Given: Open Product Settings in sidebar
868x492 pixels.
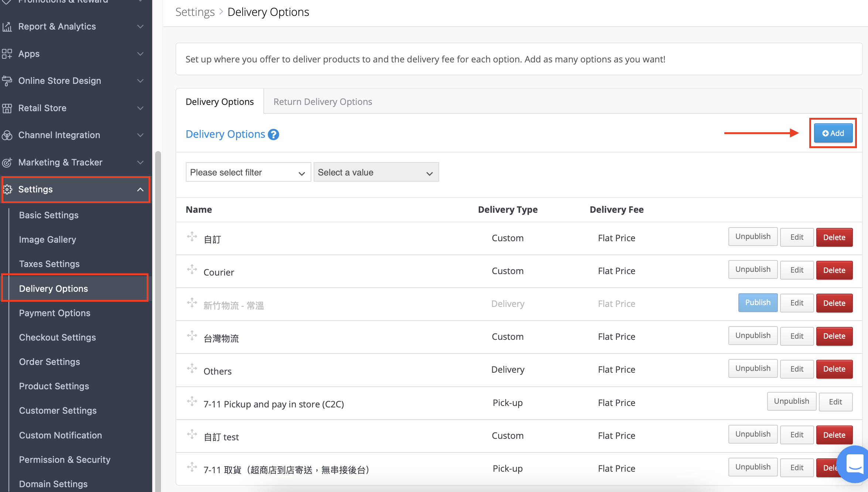Looking at the screenshot, I should tap(54, 386).
